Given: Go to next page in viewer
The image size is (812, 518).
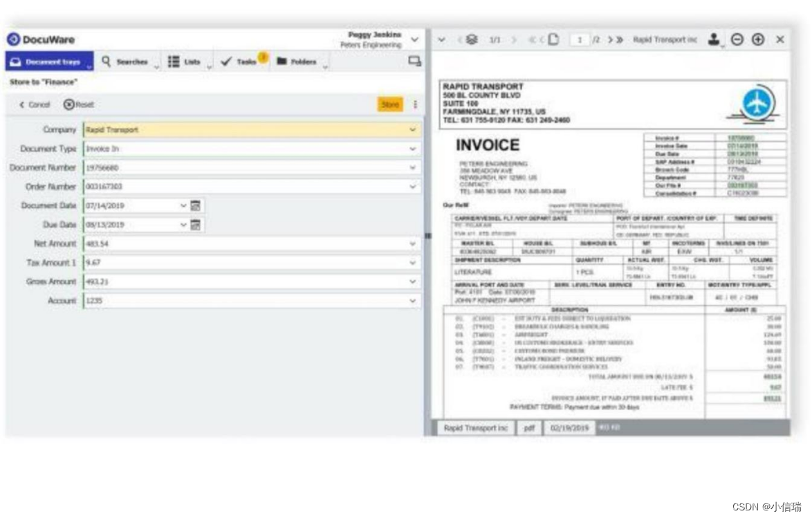Looking at the screenshot, I should [x=610, y=39].
